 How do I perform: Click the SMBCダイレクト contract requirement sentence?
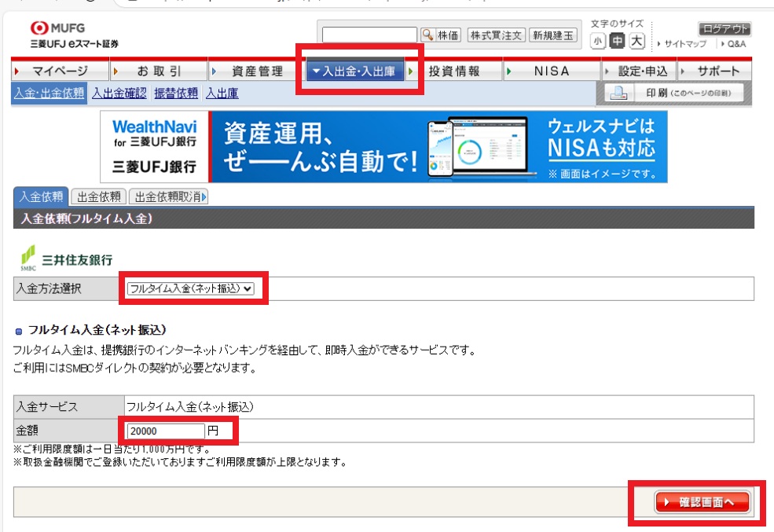(134, 368)
